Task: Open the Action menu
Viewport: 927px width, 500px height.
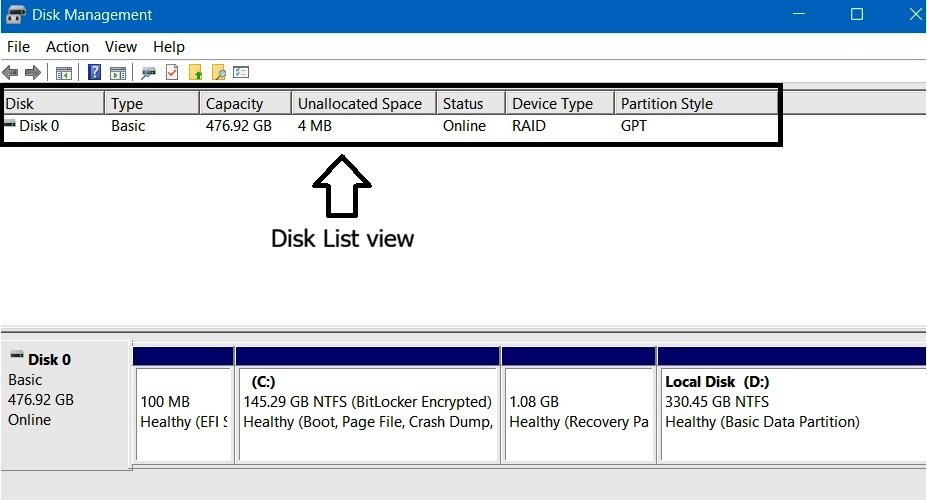Action: pos(67,47)
